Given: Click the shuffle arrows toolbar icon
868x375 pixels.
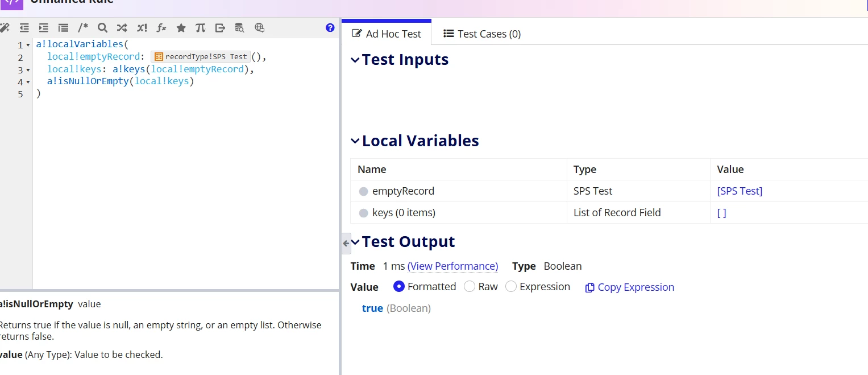Looking at the screenshot, I should coord(122,28).
